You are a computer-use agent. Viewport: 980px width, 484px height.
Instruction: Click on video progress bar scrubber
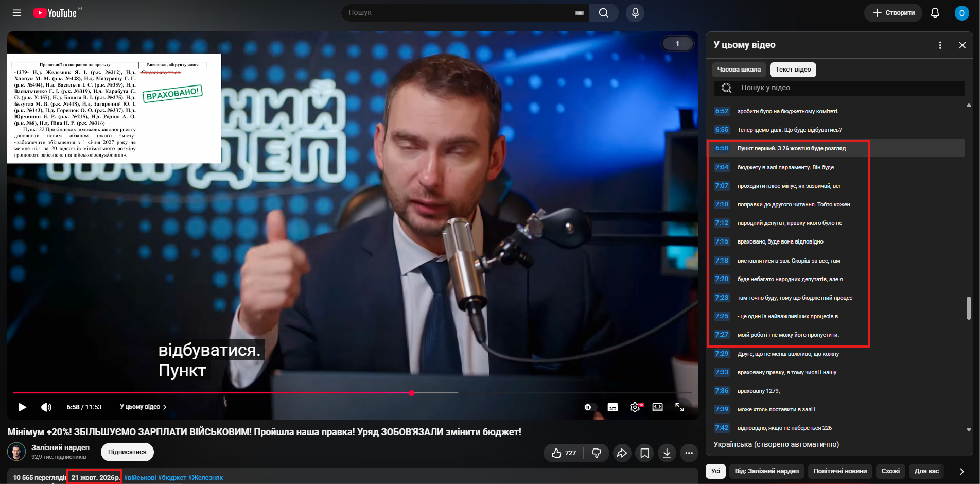[x=412, y=393]
